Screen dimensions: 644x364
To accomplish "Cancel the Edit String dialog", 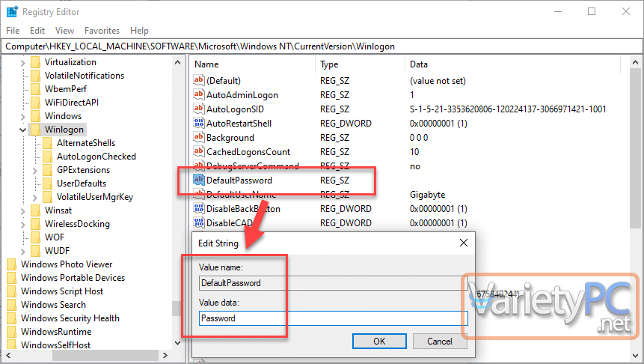I will click(440, 341).
